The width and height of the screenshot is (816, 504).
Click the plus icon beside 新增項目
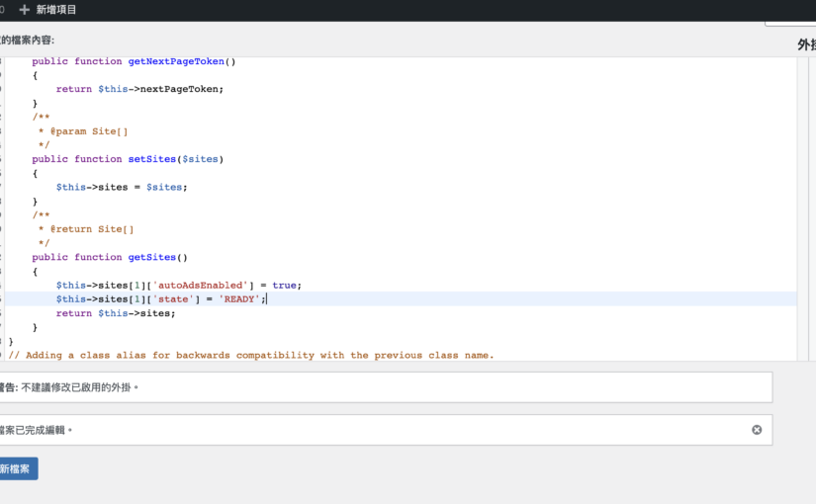pyautogui.click(x=24, y=10)
